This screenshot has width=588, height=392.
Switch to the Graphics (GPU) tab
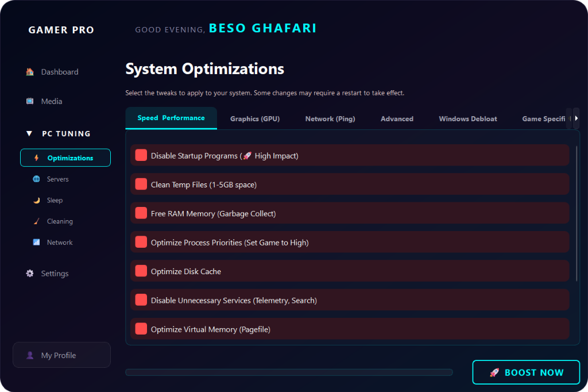coord(255,119)
